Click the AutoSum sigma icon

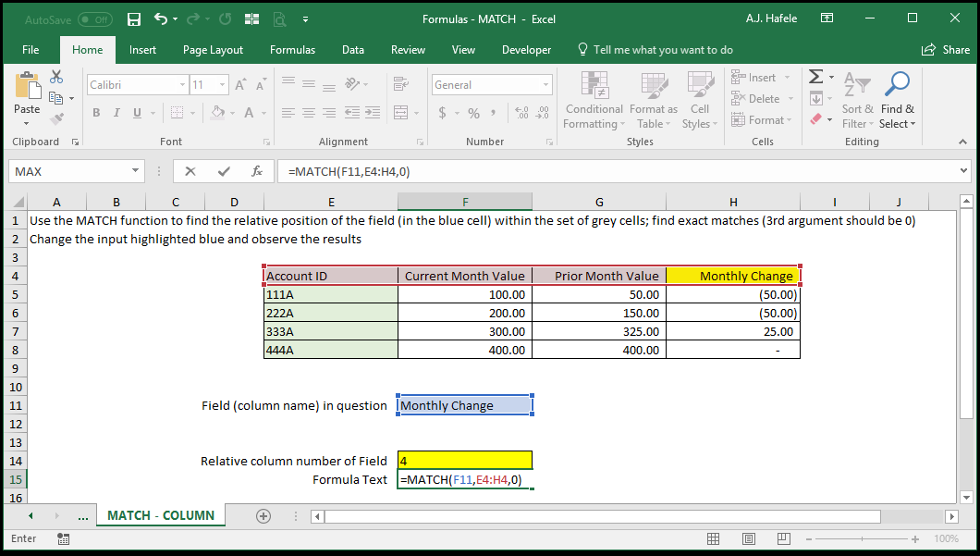815,77
